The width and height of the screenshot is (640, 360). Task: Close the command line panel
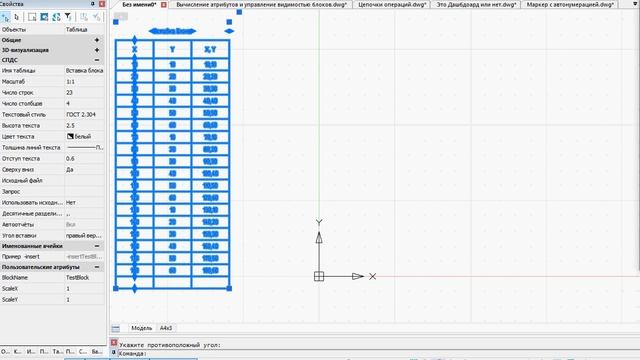pos(114,342)
